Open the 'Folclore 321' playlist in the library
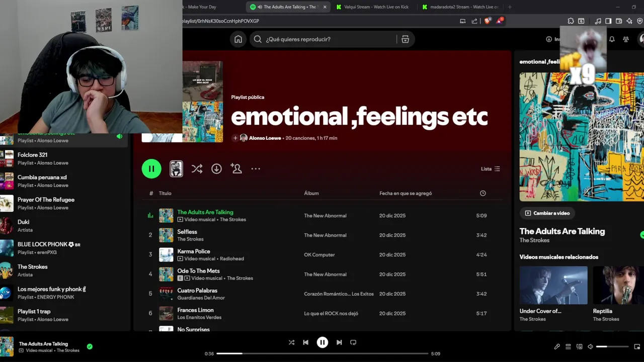The height and width of the screenshot is (362, 644). pyautogui.click(x=64, y=158)
